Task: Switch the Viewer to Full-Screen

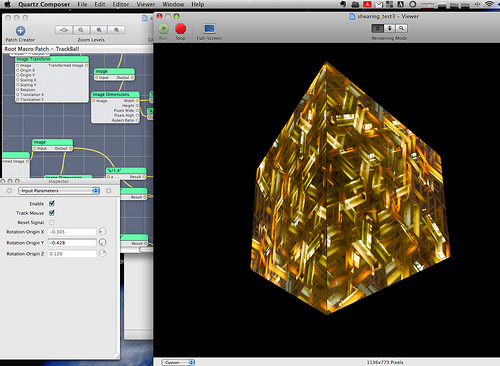Action: pos(209,29)
